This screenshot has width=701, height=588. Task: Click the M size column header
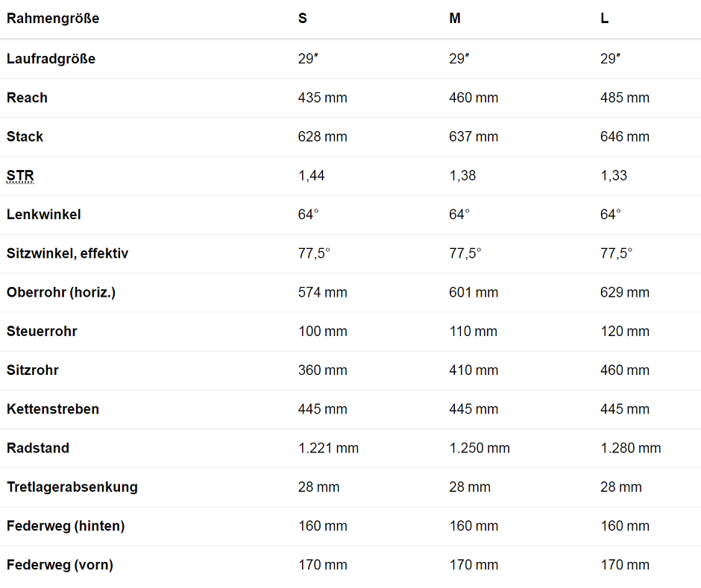click(455, 19)
